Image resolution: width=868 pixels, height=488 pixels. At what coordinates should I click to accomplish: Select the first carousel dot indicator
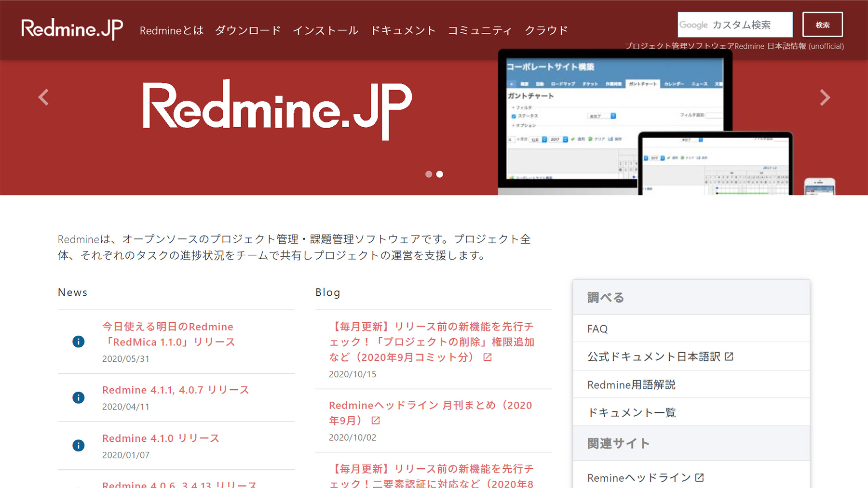(x=429, y=174)
